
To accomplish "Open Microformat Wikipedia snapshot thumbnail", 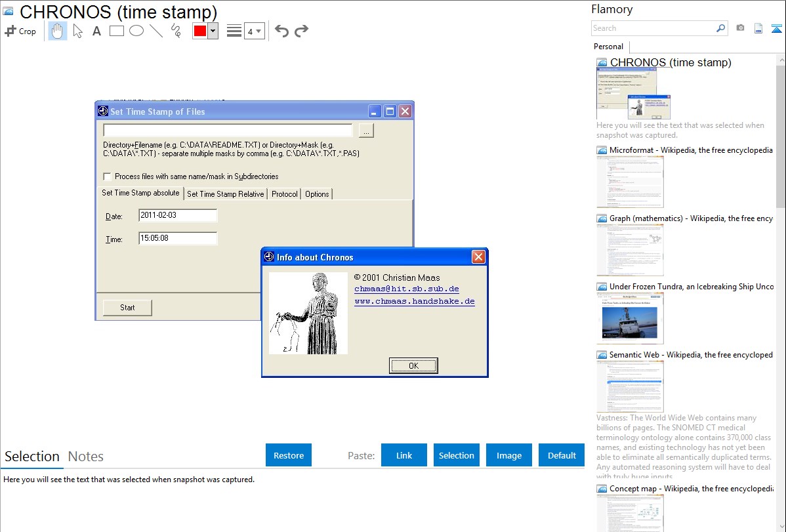I will [x=630, y=182].
